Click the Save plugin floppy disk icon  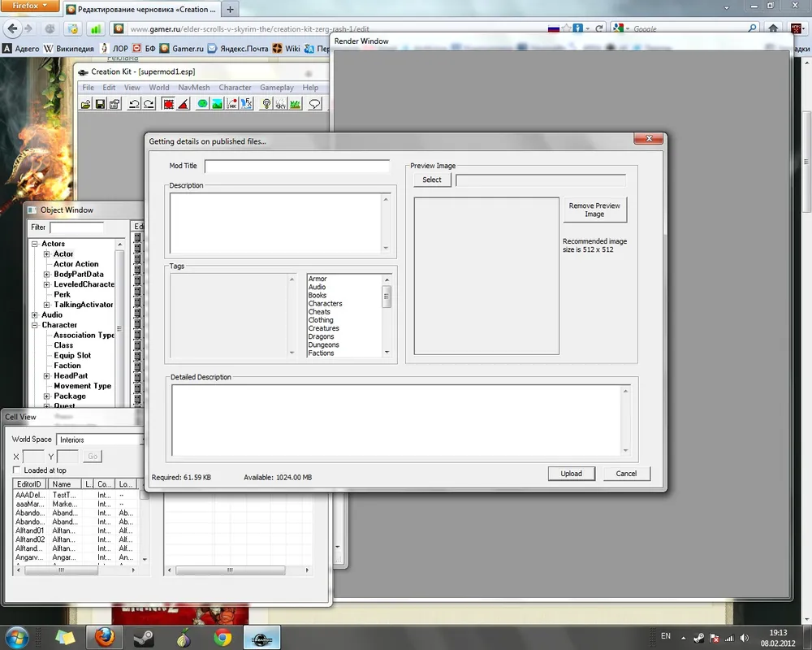[x=100, y=104]
